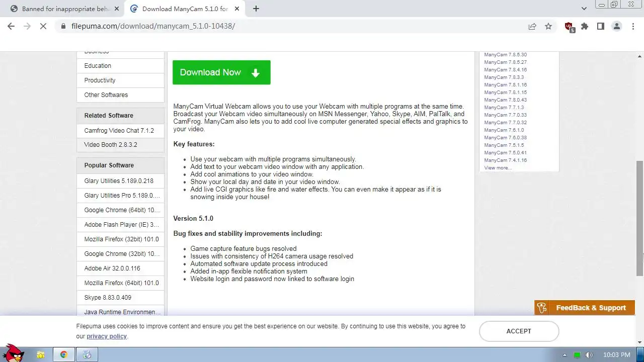644x362 pixels.
Task: View site information lock icon
Action: [63, 26]
